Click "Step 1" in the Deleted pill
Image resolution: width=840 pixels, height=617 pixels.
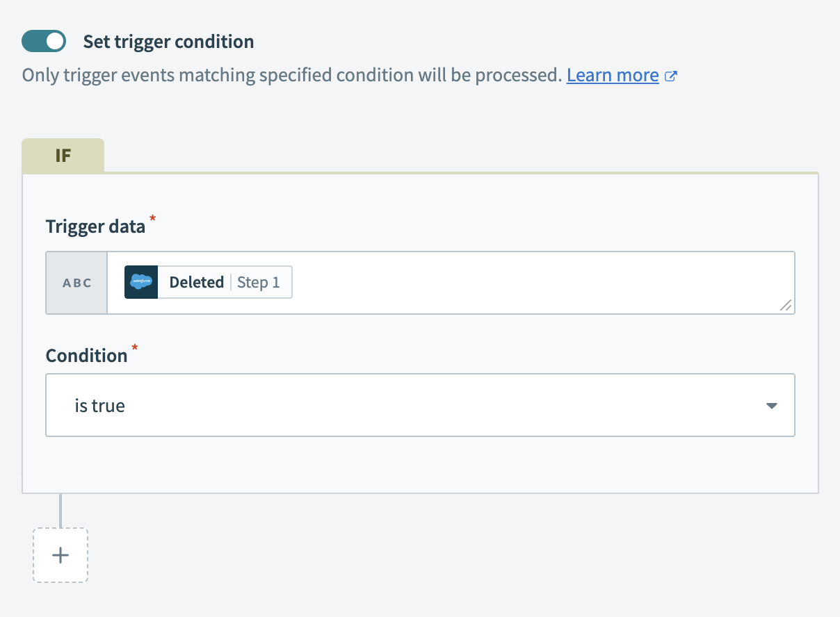[x=259, y=282]
